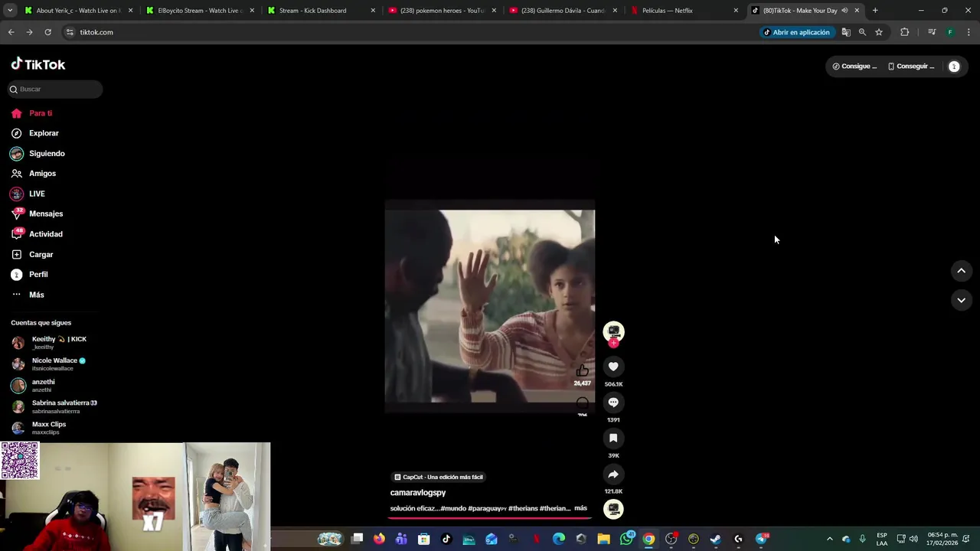Open Mensajes in the sidebar
The image size is (980, 551).
tap(46, 214)
